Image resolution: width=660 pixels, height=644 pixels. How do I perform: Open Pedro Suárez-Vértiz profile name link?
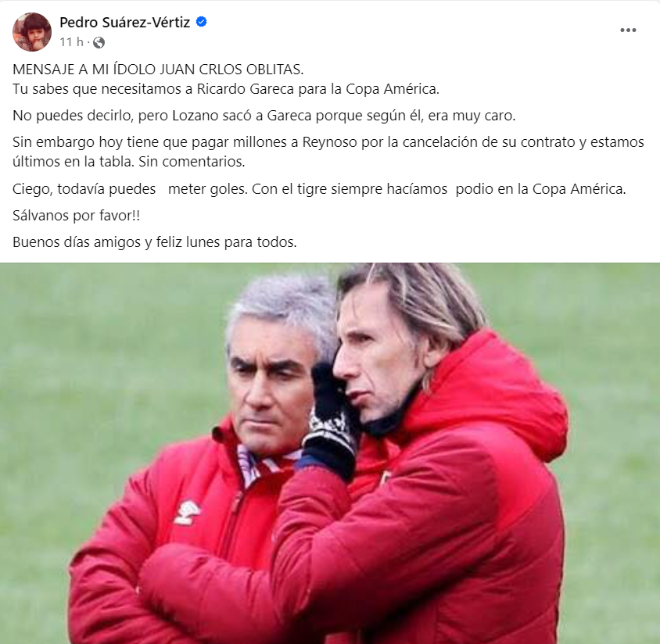(124, 23)
